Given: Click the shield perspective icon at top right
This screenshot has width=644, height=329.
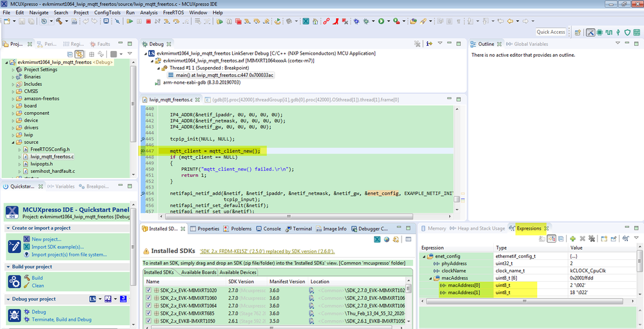Looking at the screenshot, I should click(x=627, y=32).
